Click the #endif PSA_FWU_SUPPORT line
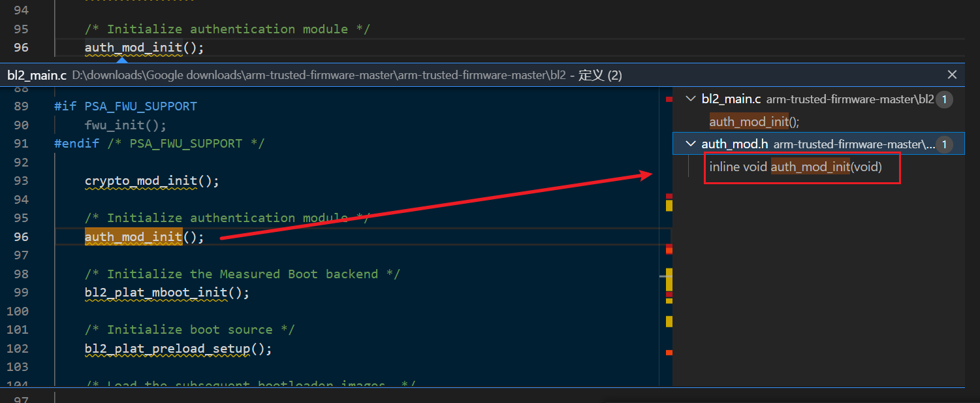This screenshot has height=403, width=980. [x=159, y=144]
